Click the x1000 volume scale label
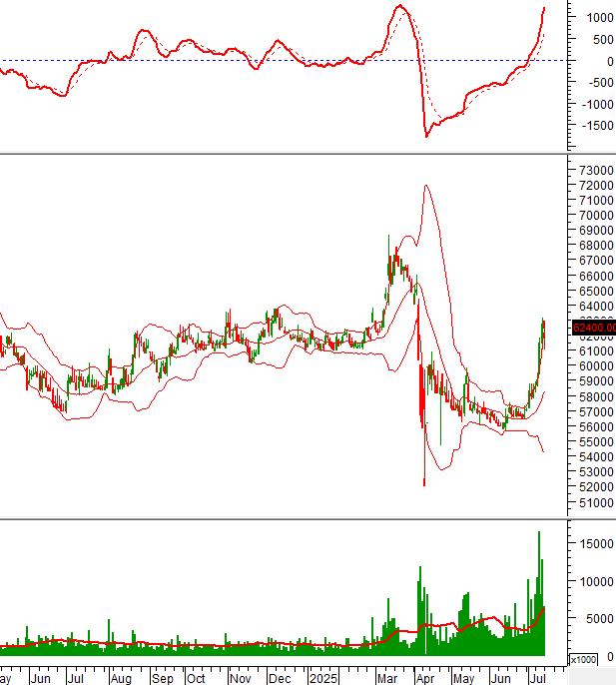Viewport: 616px width, 685px height. [x=583, y=660]
